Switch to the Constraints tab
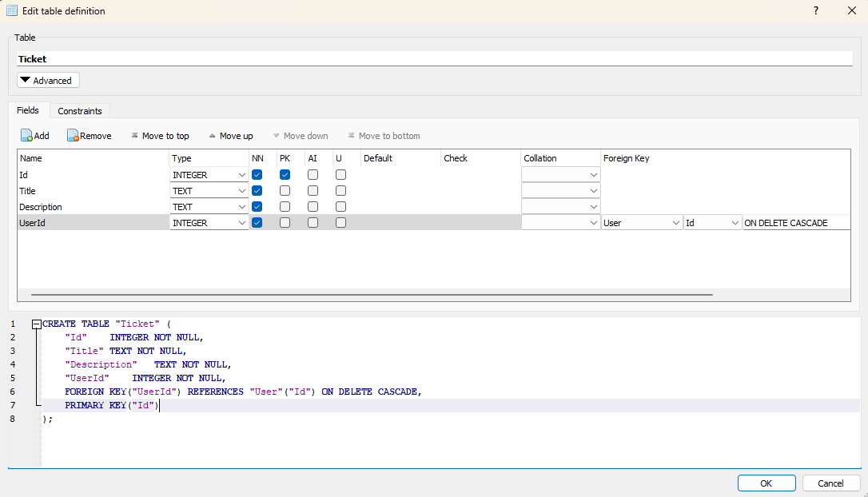The width and height of the screenshot is (868, 497). coord(79,111)
